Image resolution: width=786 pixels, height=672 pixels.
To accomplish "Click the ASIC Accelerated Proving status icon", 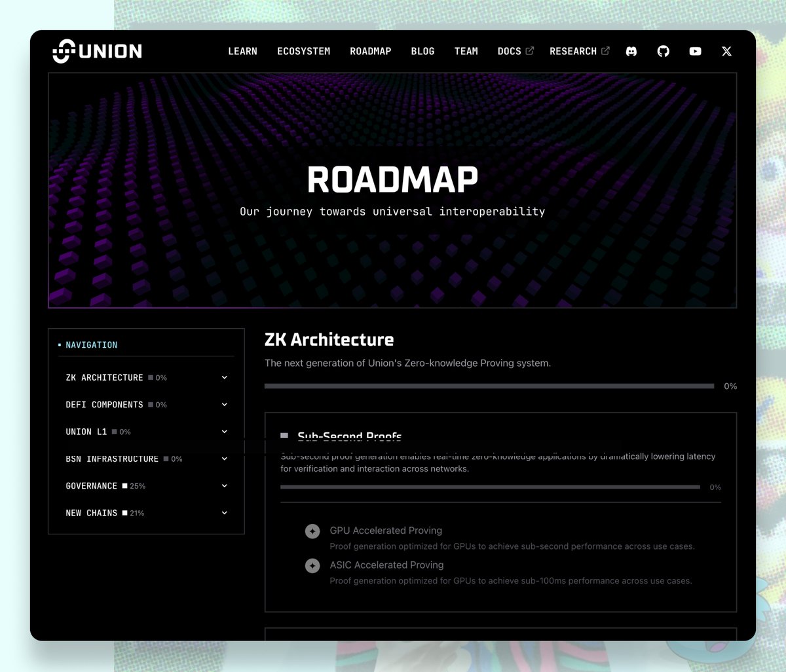I will click(312, 565).
